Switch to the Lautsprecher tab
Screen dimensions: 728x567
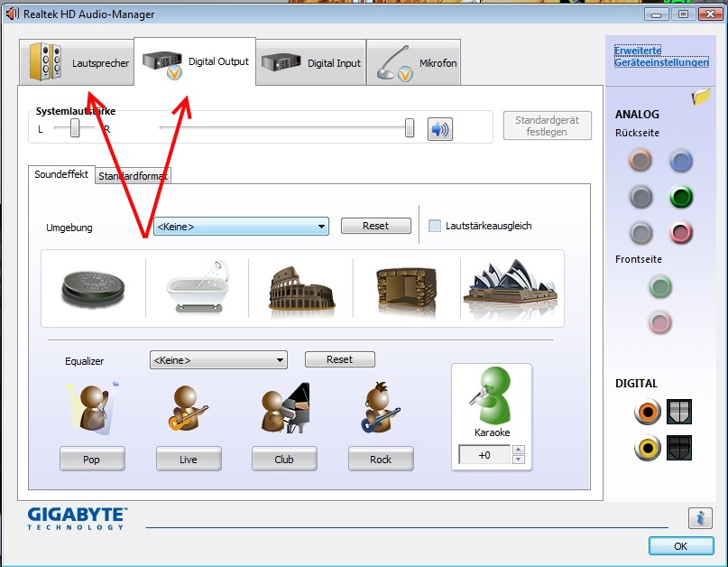point(77,62)
